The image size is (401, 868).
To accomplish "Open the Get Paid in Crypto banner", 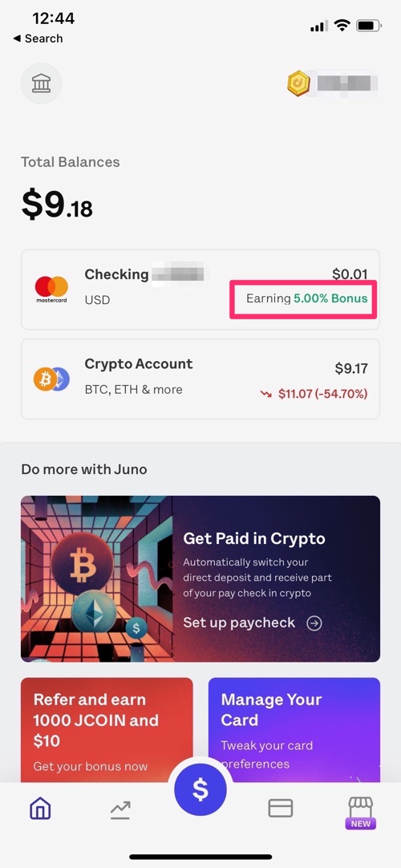I will (x=200, y=578).
